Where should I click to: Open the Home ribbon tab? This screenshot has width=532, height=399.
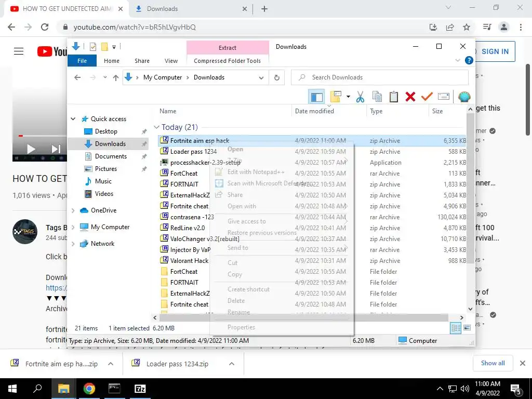click(x=112, y=61)
